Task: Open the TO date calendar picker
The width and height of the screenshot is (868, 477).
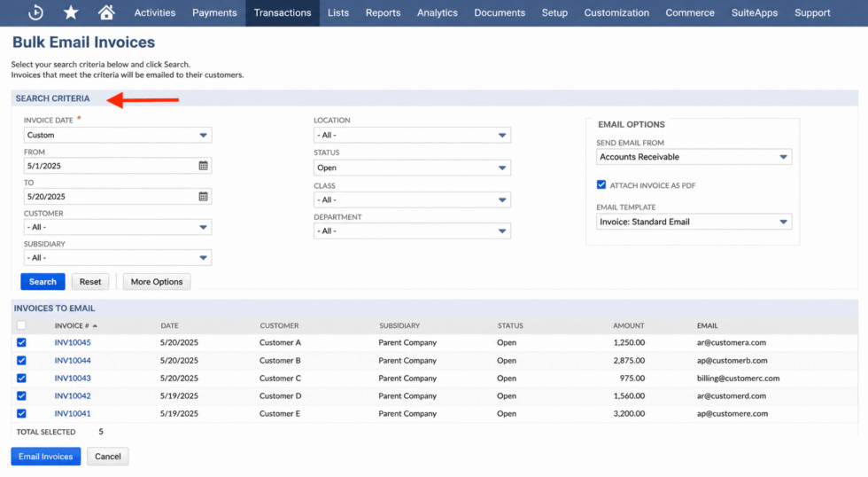Action: click(203, 197)
